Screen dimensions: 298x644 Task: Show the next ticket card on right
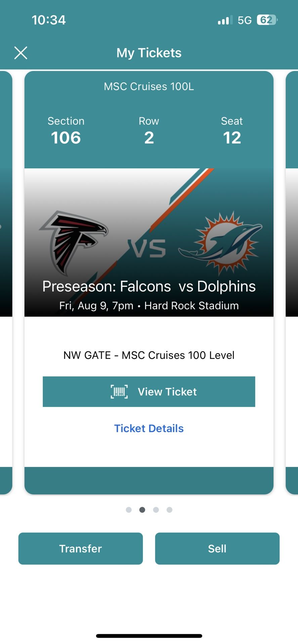point(292,282)
